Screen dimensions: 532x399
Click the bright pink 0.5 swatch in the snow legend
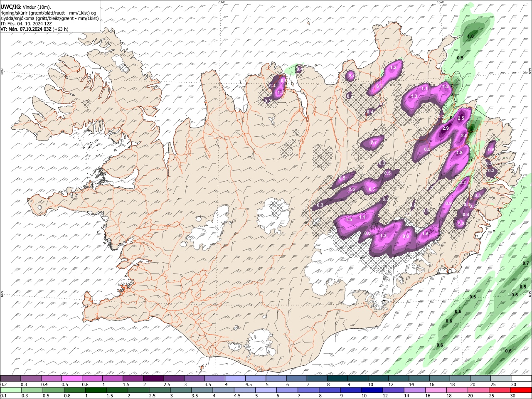point(71,379)
